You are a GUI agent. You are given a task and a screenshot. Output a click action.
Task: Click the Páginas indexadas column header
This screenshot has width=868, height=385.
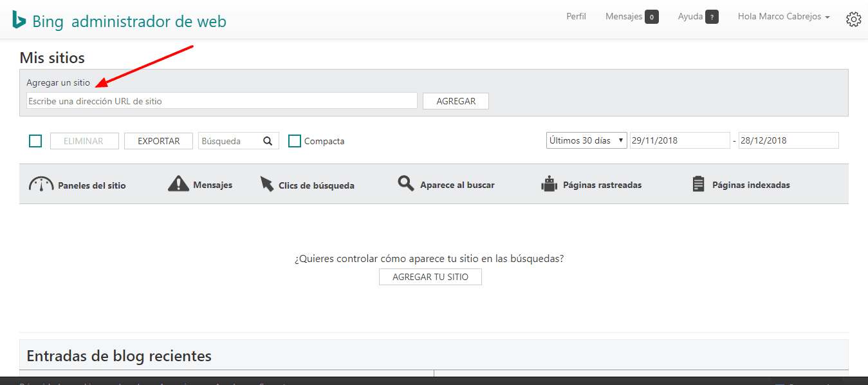[x=751, y=185]
